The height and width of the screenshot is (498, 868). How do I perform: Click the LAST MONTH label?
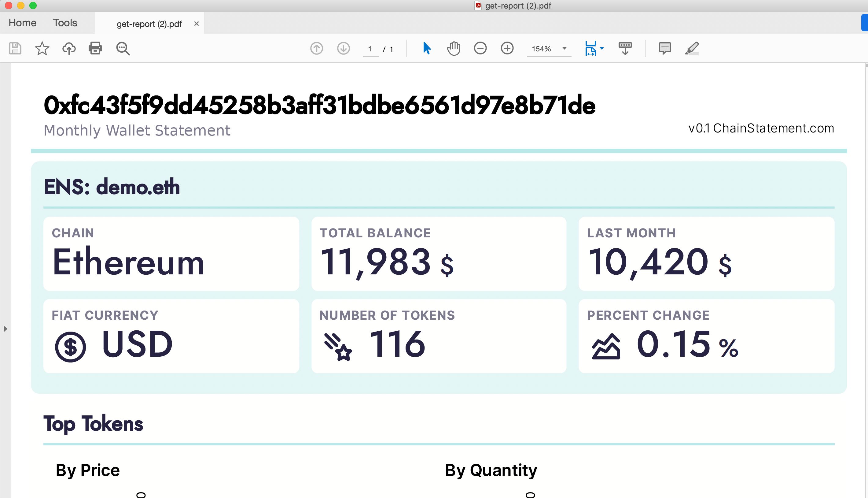(x=631, y=233)
